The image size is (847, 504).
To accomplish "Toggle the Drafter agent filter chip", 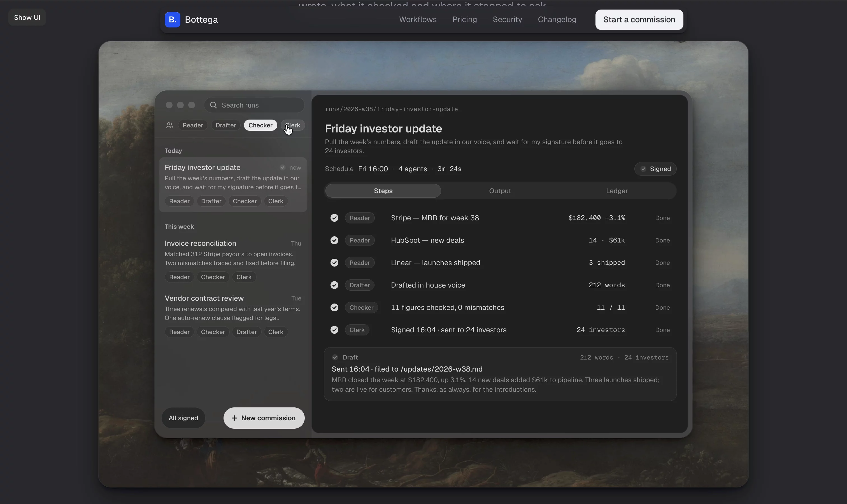I will tap(225, 125).
